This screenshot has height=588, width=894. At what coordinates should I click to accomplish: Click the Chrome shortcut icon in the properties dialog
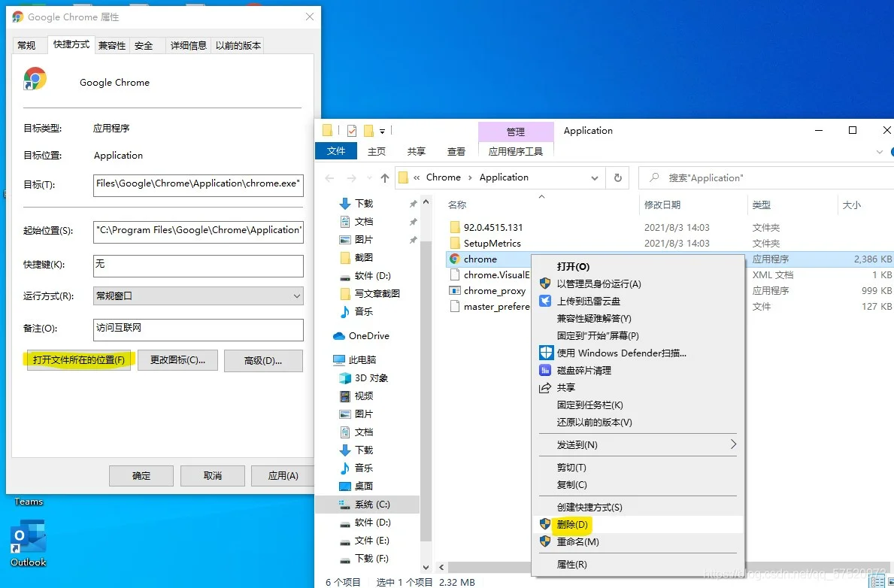point(35,79)
